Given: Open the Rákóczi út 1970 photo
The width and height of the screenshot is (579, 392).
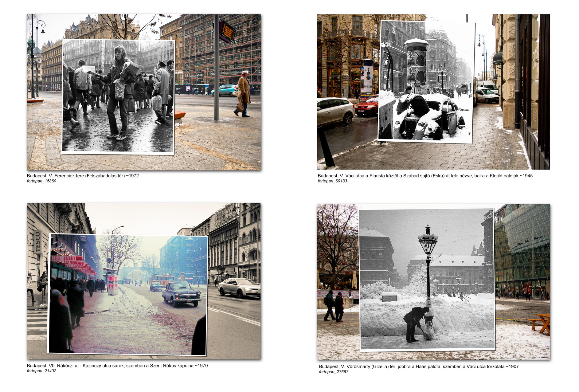Looking at the screenshot, I should tap(144, 281).
